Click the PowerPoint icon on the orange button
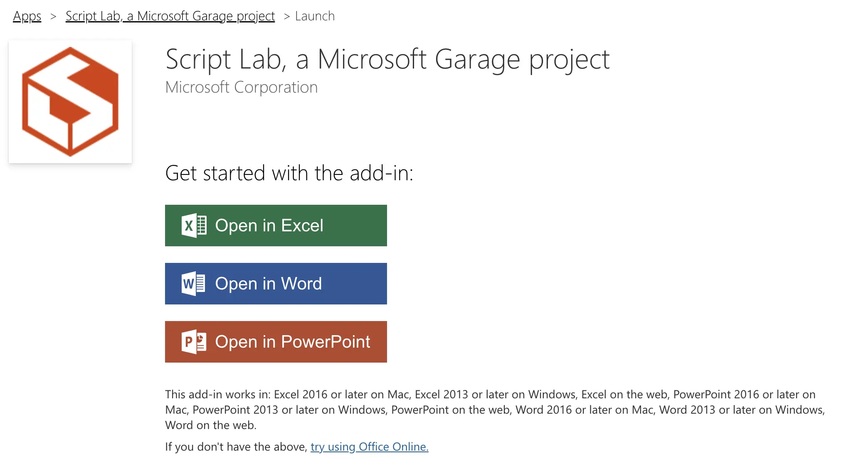 [194, 342]
